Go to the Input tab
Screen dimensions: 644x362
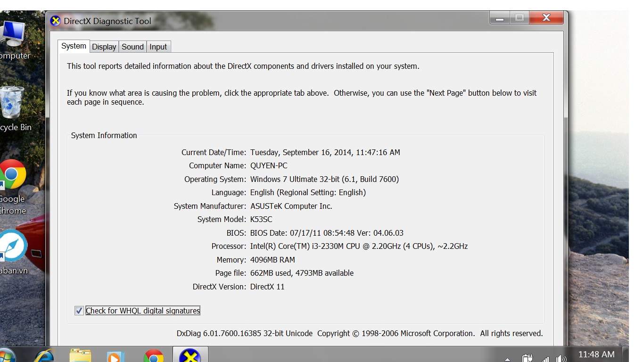click(x=158, y=47)
